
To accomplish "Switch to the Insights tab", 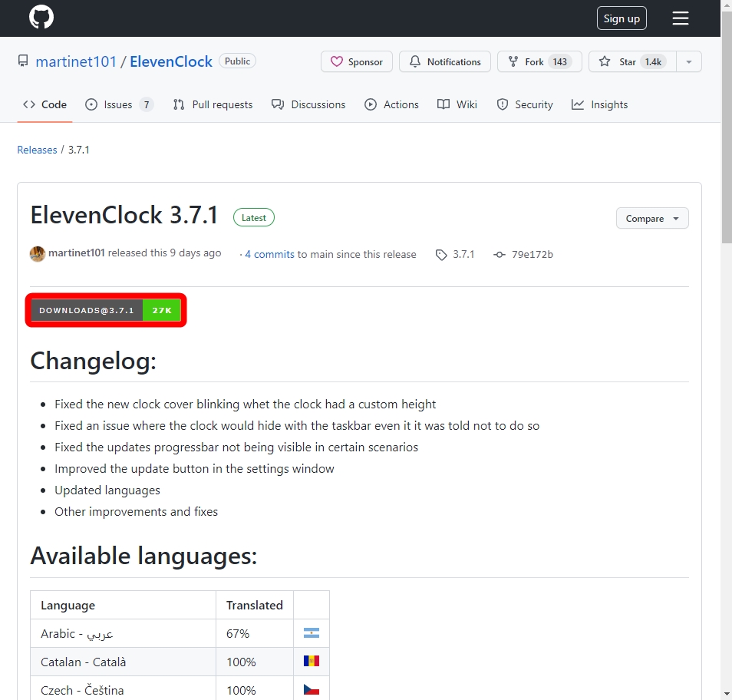I will 599,104.
